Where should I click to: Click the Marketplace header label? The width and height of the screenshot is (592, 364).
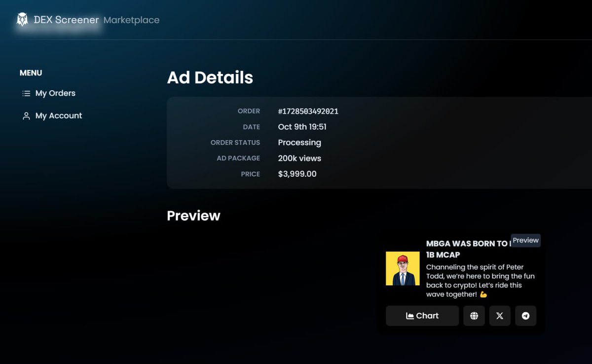(x=131, y=20)
